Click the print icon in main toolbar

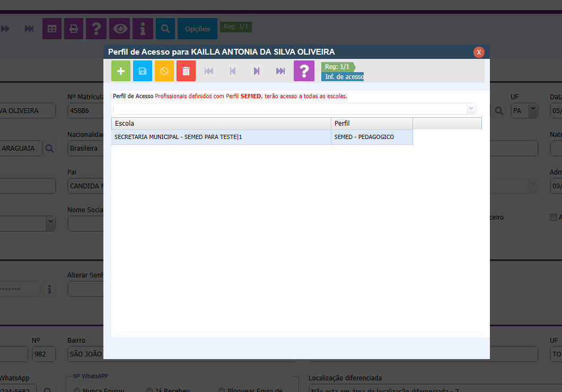pos(74,29)
